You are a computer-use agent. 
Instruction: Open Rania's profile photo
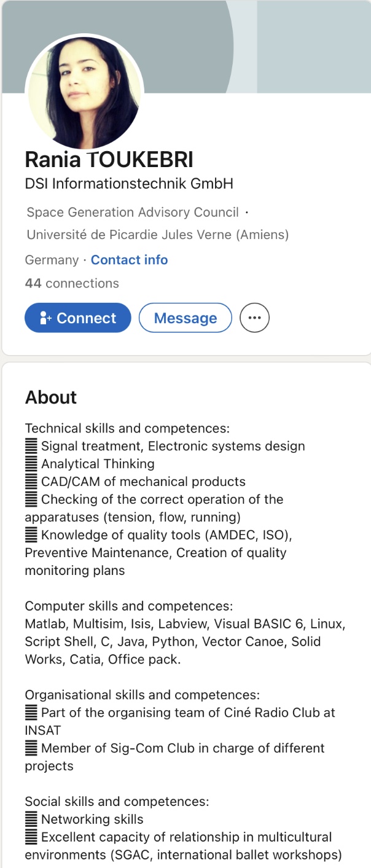(x=84, y=92)
